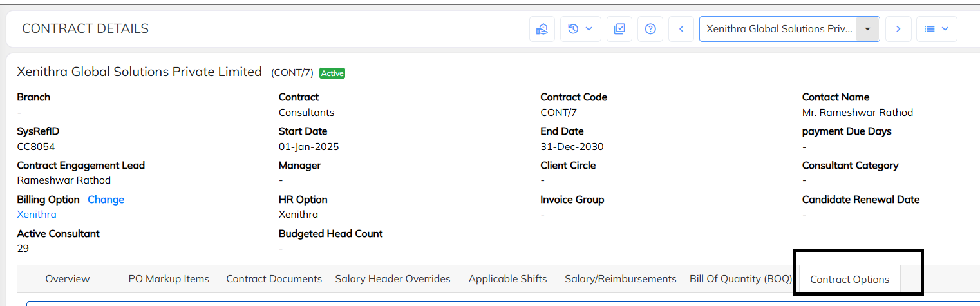Open Bill Of Quantity (BOQ) tab
The width and height of the screenshot is (980, 306).
tap(740, 279)
